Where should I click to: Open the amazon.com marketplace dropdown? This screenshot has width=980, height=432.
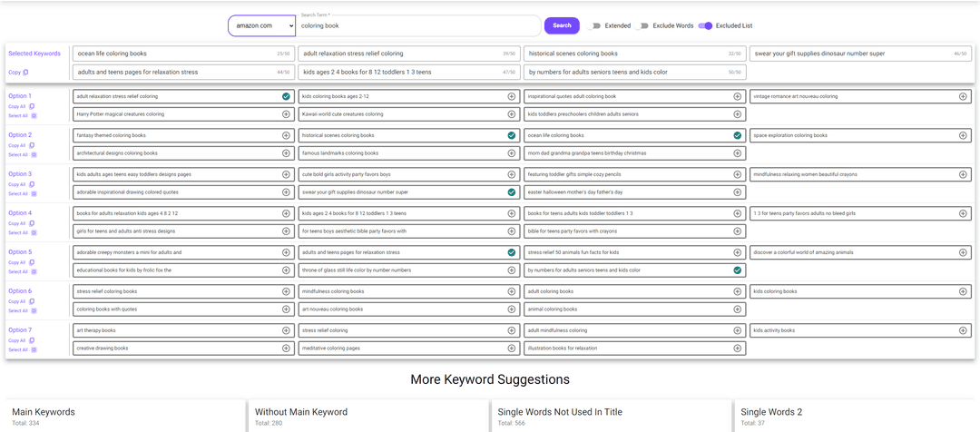click(x=260, y=25)
